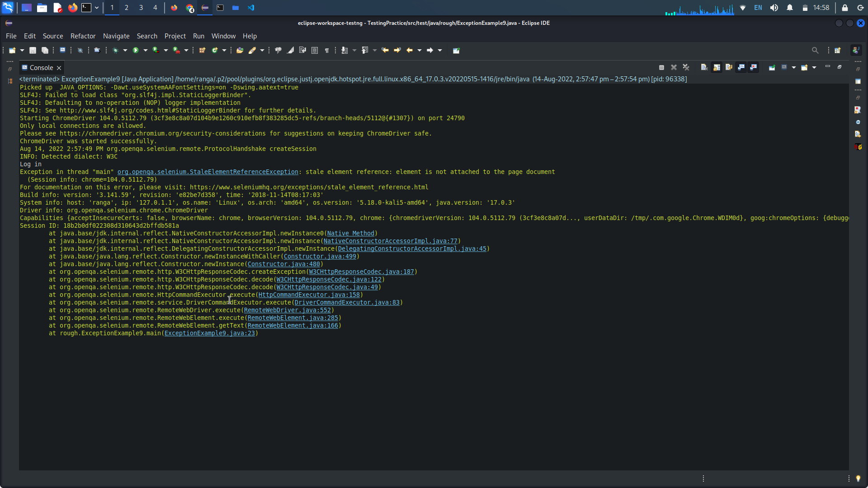Close the Console tab
This screenshot has width=868, height=488.
(x=59, y=68)
